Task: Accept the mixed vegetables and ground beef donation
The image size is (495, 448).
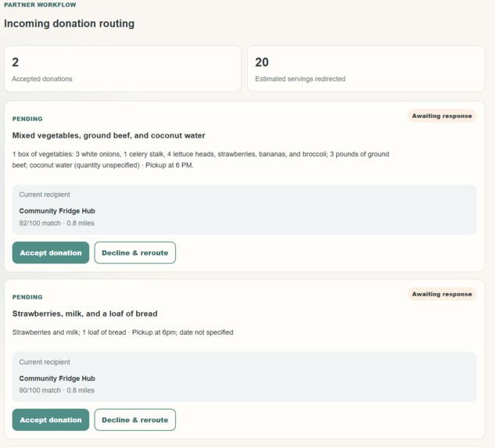Action: [x=51, y=253]
